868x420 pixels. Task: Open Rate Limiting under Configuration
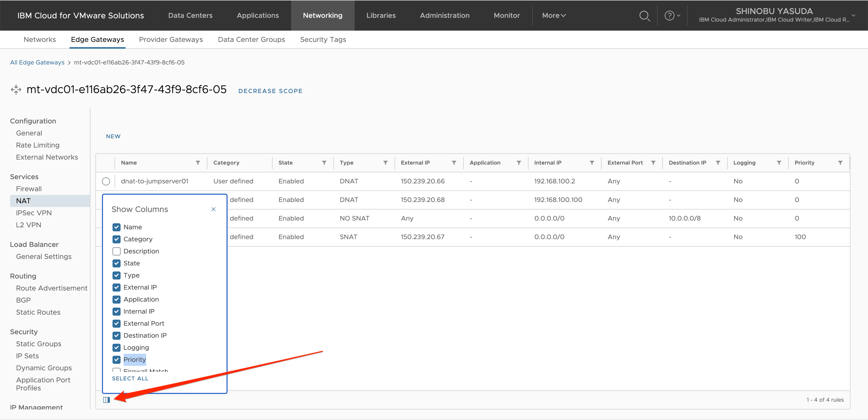tap(37, 145)
